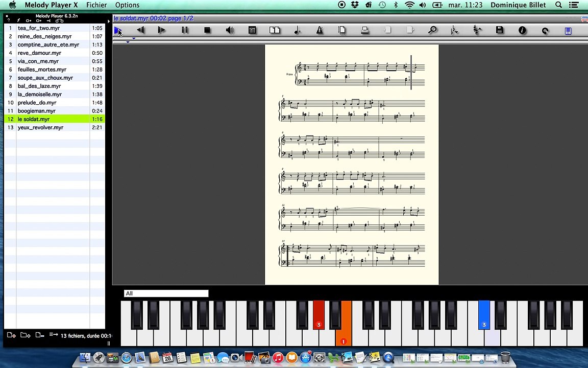The image size is (588, 368).
Task: Click the blue Play button in toolbar
Action: pos(118,31)
